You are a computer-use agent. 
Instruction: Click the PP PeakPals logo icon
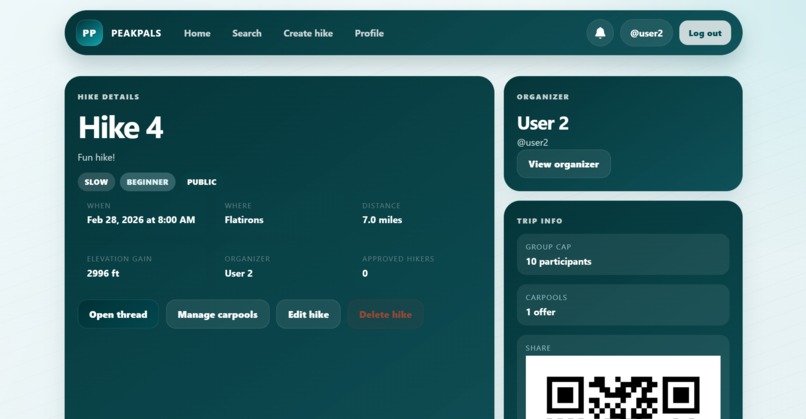tap(89, 33)
